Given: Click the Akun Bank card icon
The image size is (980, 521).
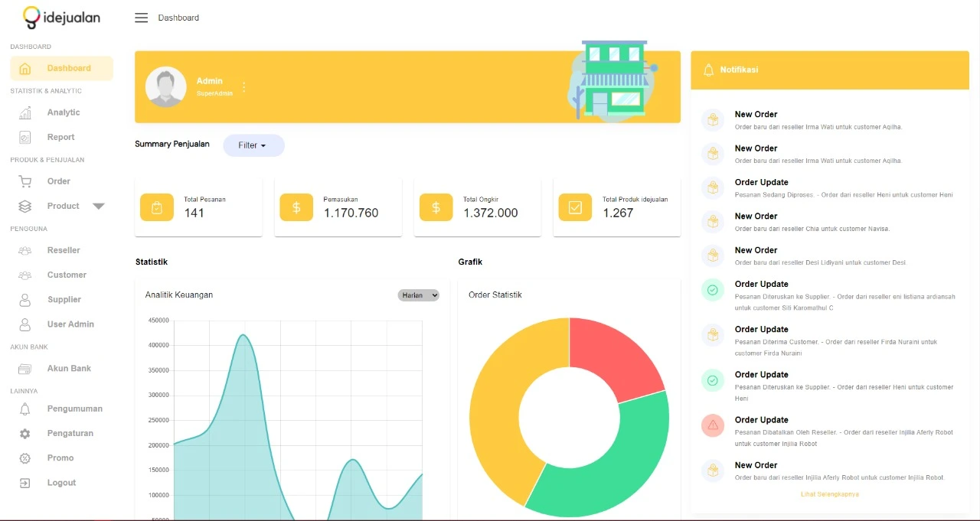Looking at the screenshot, I should (25, 369).
